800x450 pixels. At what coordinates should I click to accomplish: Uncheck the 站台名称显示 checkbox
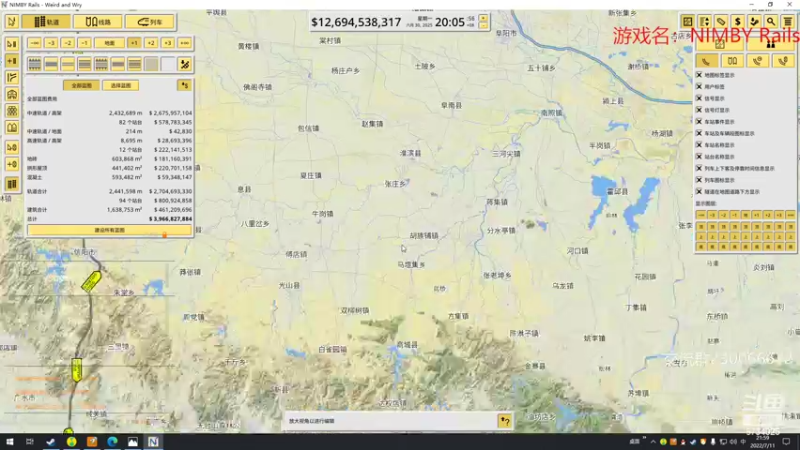(x=699, y=157)
